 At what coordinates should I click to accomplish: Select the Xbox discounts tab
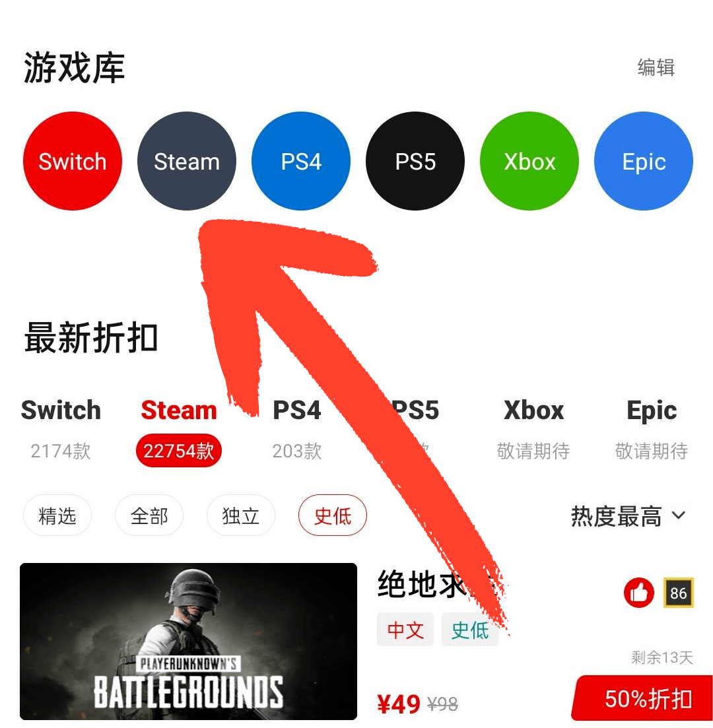tap(533, 428)
